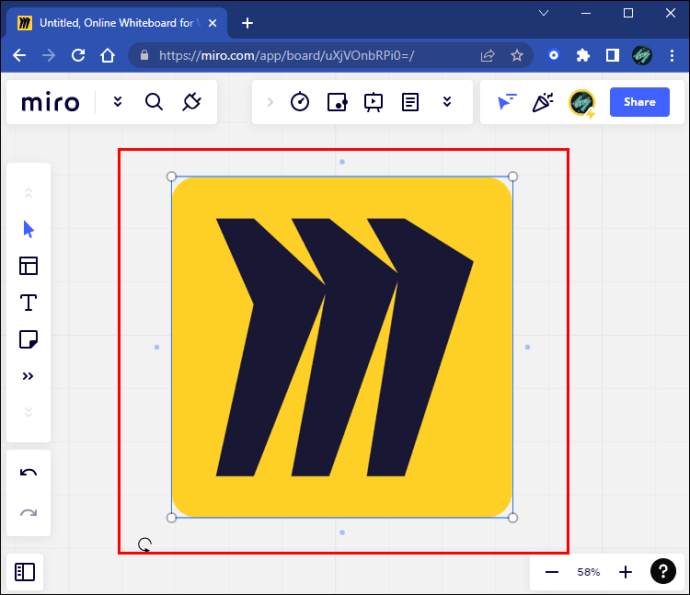The width and height of the screenshot is (690, 595).
Task: Select the Untitled, Online Whiteboard browser tab
Action: [117, 23]
